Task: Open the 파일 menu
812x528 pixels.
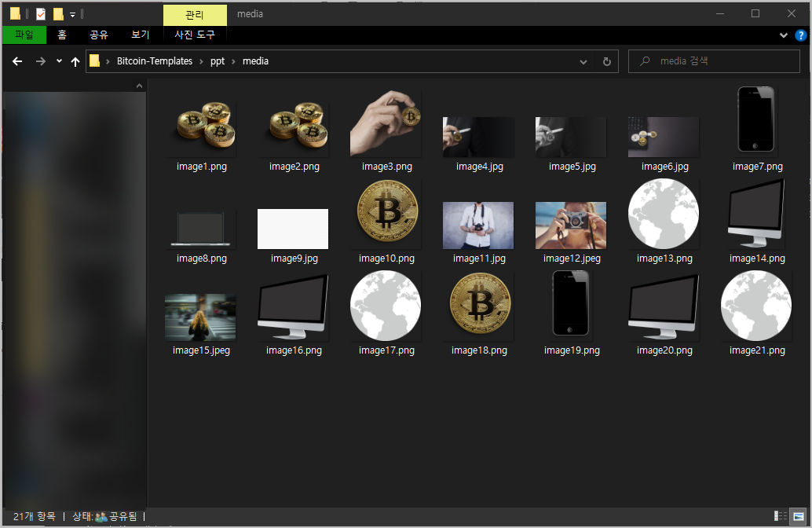Action: pos(24,35)
